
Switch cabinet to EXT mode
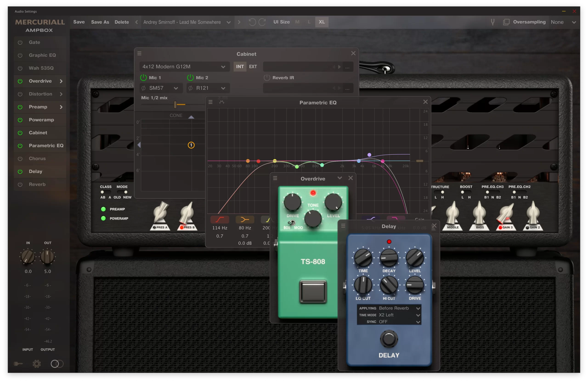point(253,67)
